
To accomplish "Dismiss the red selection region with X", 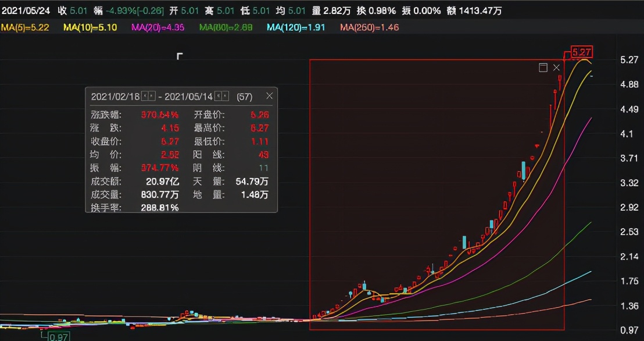I will pyautogui.click(x=556, y=68).
